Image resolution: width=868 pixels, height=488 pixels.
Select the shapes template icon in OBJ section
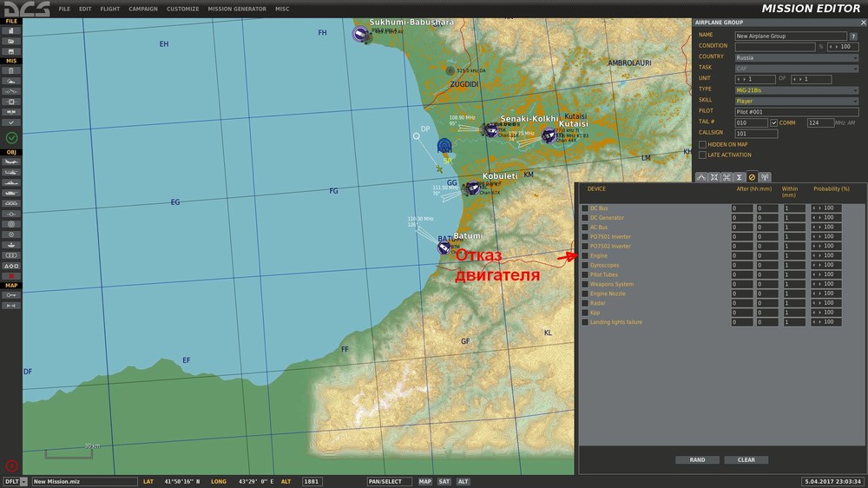[x=11, y=266]
